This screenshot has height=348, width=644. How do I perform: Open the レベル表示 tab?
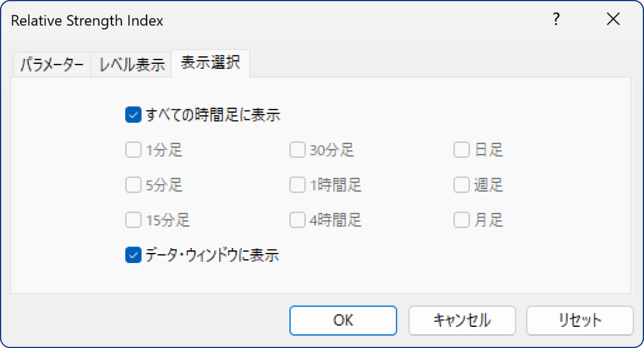tap(131, 63)
